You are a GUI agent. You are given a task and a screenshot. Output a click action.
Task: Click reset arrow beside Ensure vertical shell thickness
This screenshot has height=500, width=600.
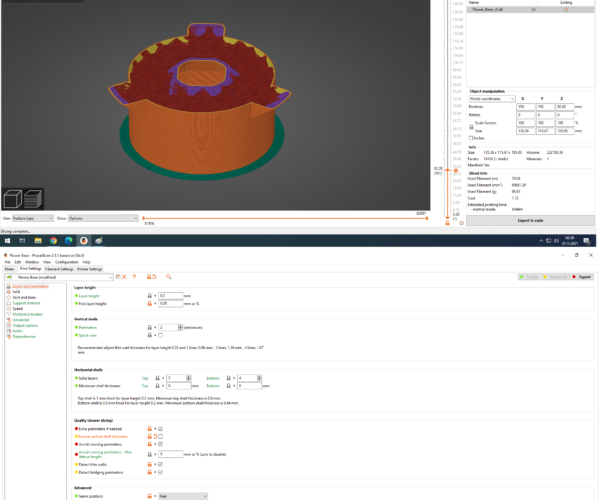tap(155, 436)
